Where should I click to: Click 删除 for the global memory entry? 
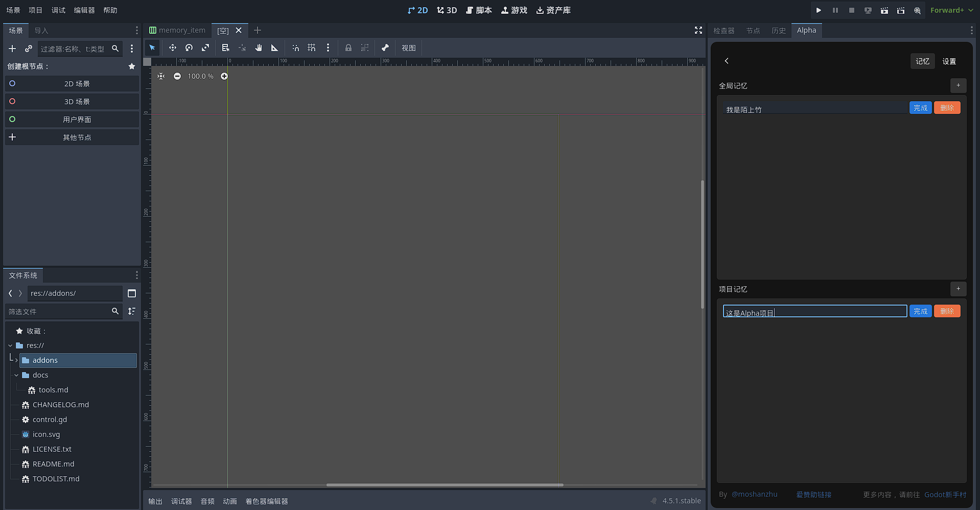click(x=947, y=108)
